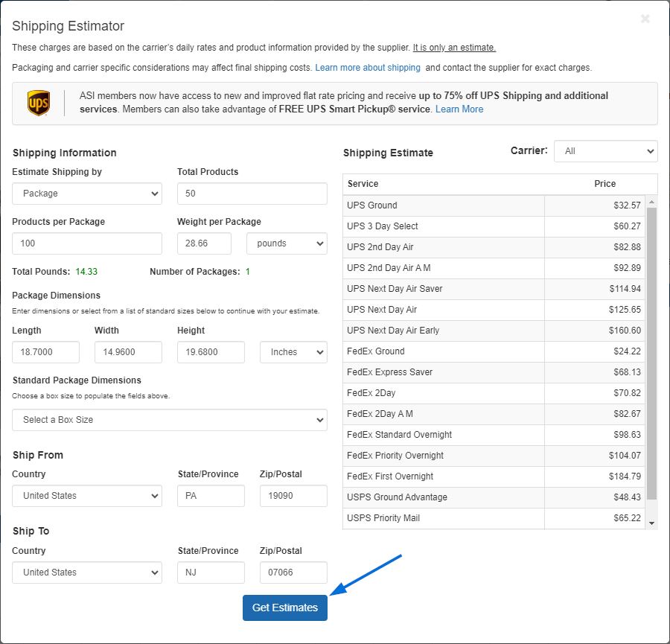Click the Ship To Zip/Postal field
Screen dimensions: 670x644
(293, 573)
